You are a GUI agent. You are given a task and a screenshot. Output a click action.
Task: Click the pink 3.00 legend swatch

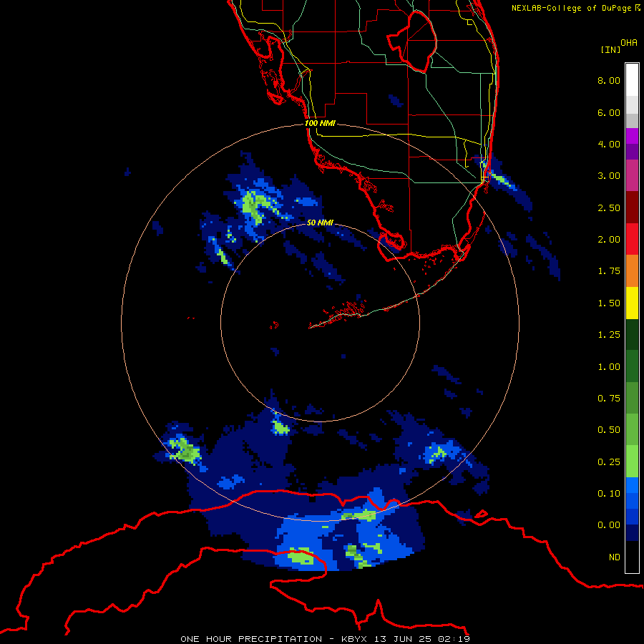632,175
